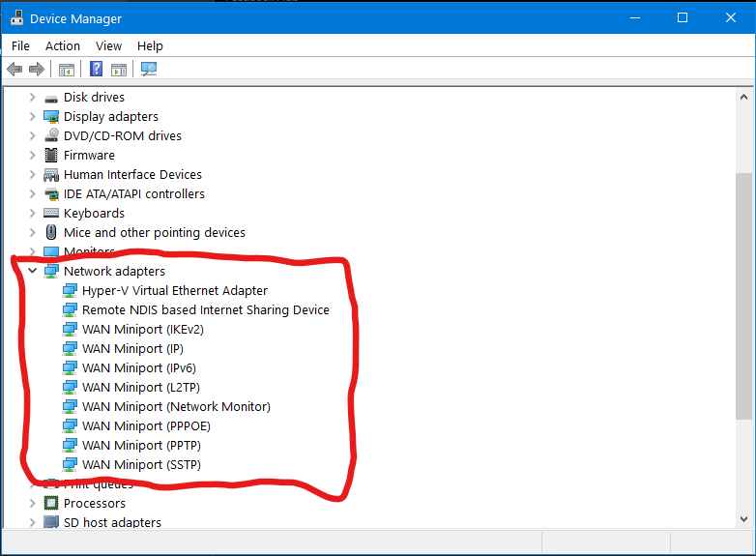Expand the SD host adapters node

coord(32,522)
